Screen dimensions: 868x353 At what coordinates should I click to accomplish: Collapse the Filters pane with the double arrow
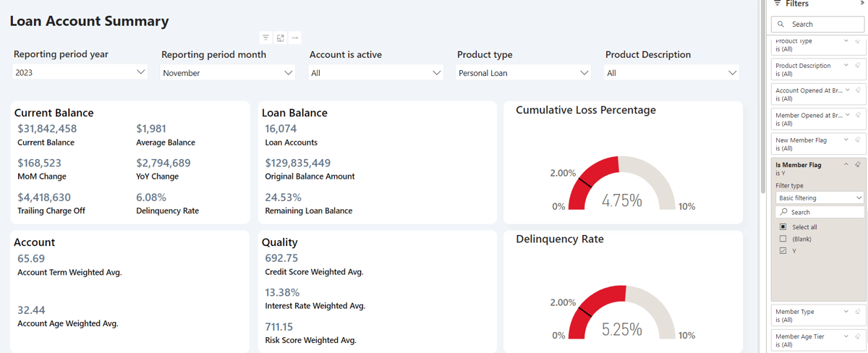862,4
